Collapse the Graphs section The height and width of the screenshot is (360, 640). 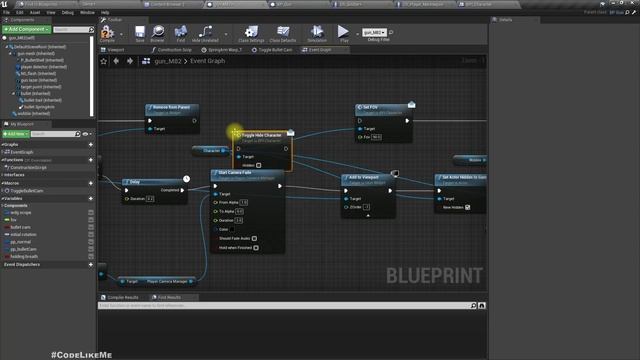[2, 144]
